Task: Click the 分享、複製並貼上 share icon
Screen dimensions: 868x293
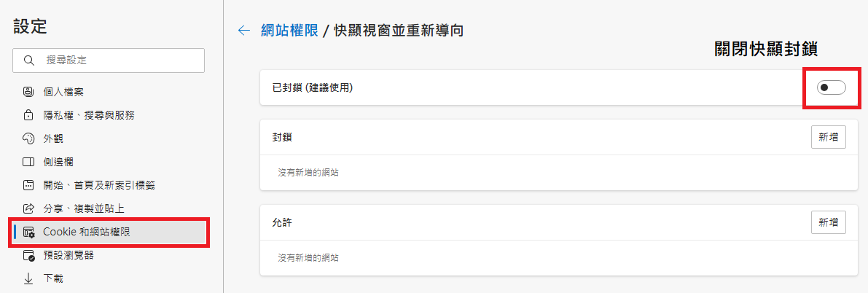Action: 29,208
